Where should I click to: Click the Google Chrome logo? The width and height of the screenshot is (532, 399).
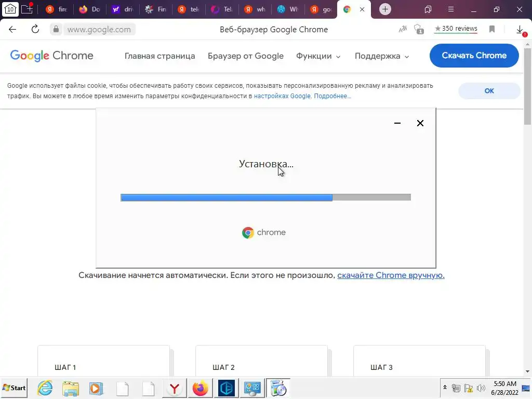[x=51, y=56]
